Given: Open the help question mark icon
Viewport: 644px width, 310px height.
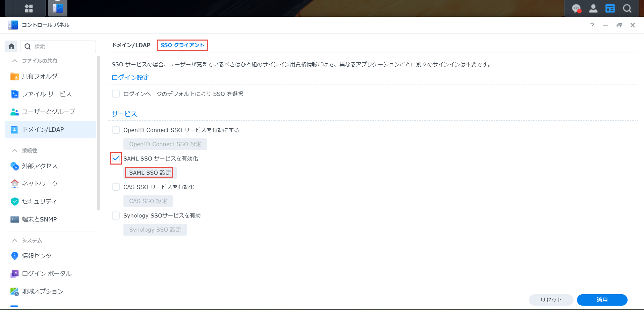Looking at the screenshot, I should coord(592,25).
